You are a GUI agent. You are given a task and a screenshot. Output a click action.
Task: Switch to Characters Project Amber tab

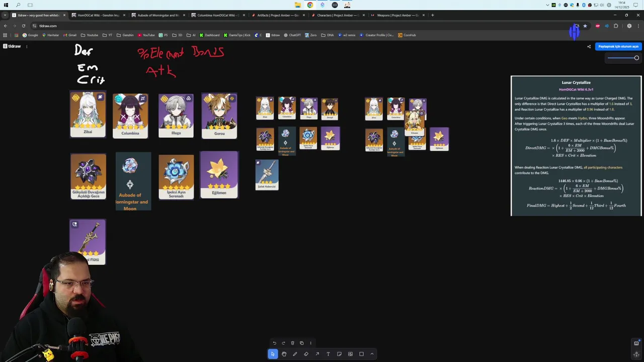click(337, 15)
